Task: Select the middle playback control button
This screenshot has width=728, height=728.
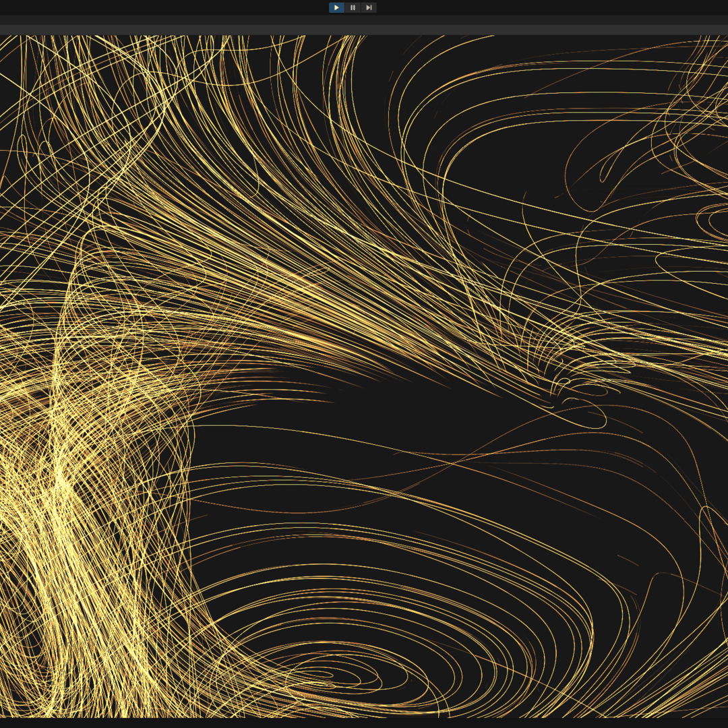Action: click(x=353, y=7)
